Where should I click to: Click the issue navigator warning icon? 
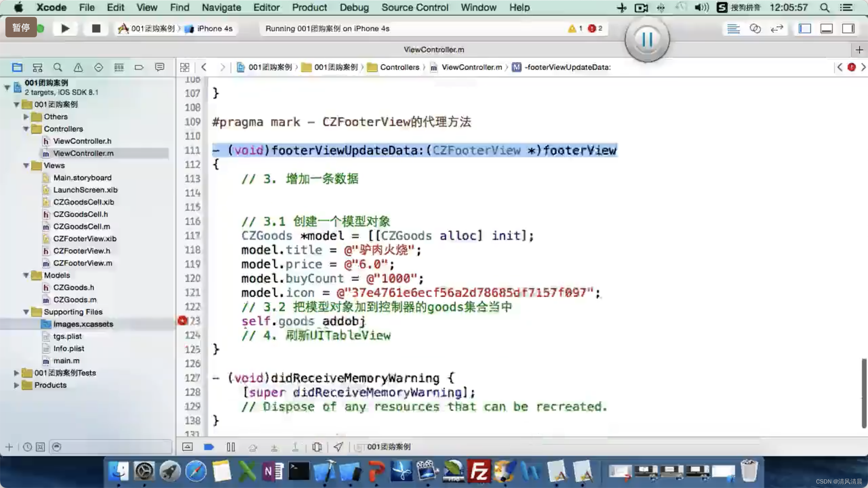click(x=79, y=67)
